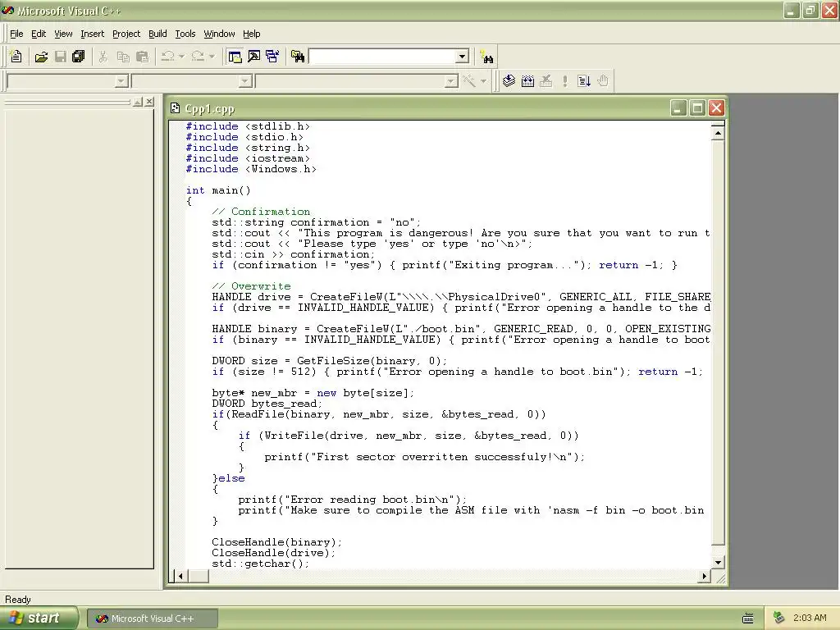Click the Microsoft Visual C++ taskbar button
Image resolution: width=840 pixels, height=630 pixels.
tap(152, 619)
